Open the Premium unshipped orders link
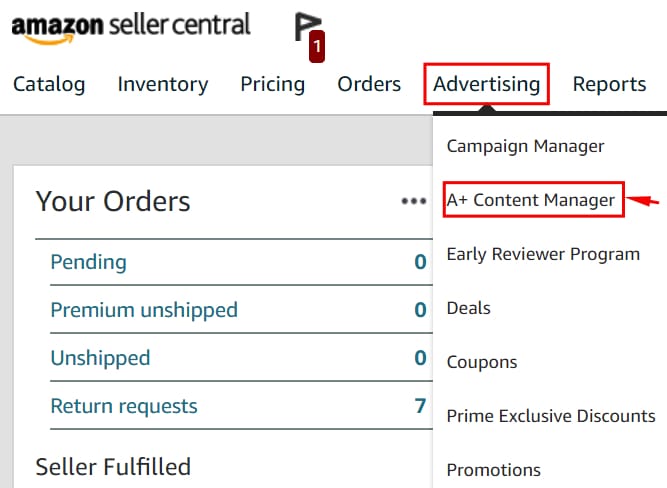This screenshot has height=488, width=667. [x=144, y=310]
